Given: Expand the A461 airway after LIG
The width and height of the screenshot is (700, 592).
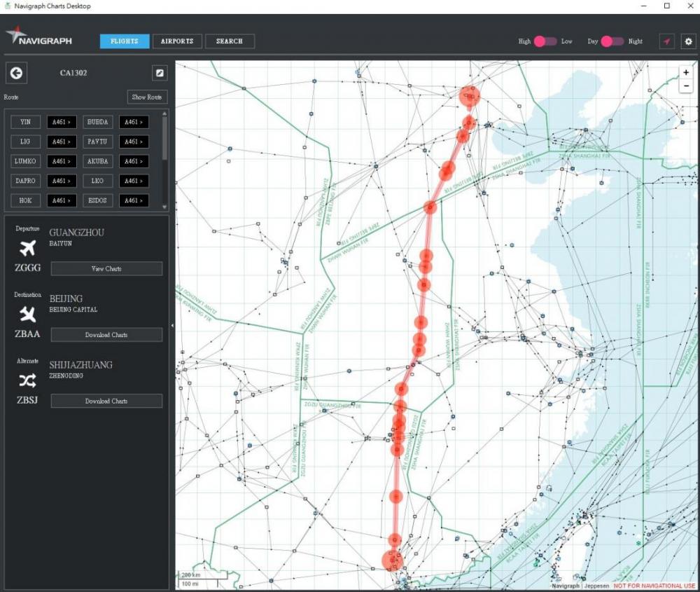Looking at the screenshot, I should tap(62, 142).
